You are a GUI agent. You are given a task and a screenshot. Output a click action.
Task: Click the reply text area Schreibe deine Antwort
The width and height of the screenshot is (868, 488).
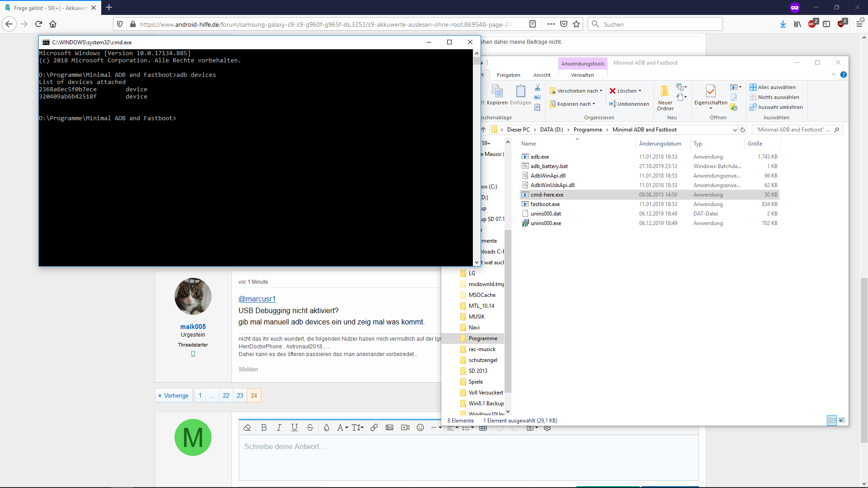point(468,457)
